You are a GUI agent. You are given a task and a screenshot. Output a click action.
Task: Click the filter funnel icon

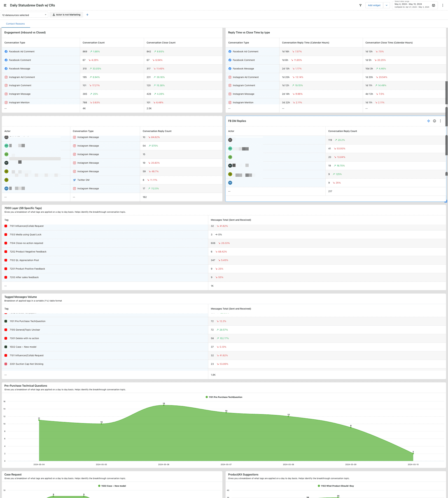point(360,5)
